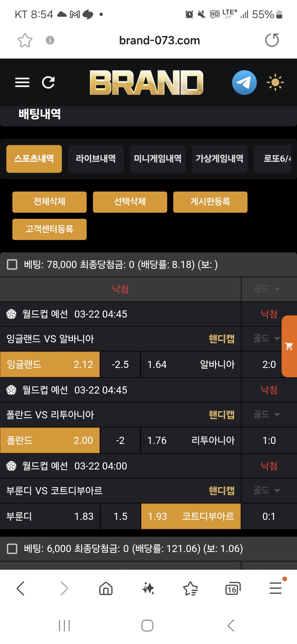
Task: Bookmark page with star icon in address bar
Action: tap(25, 40)
